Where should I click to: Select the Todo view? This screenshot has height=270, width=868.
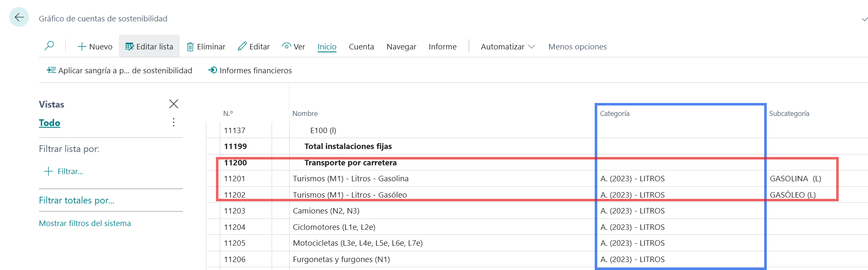[49, 123]
